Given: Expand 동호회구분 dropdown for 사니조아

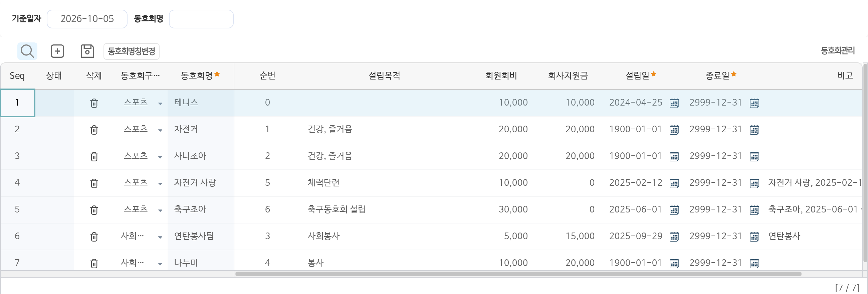Looking at the screenshot, I should (160, 157).
